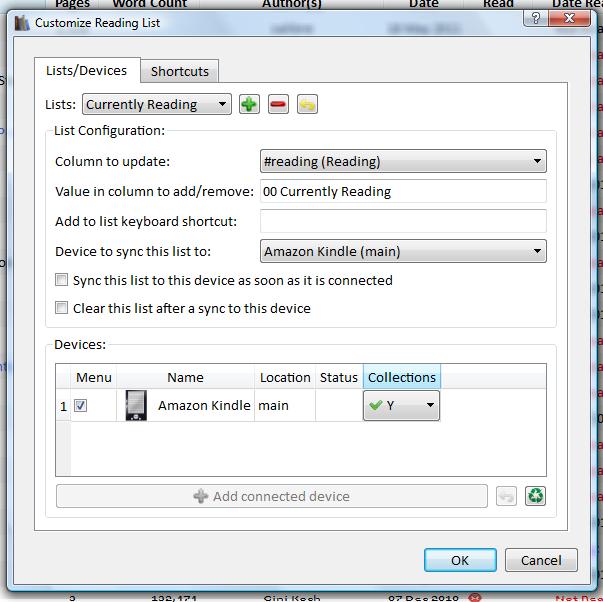
Task: Click the Customize Reading List books icon
Action: [x=22, y=23]
